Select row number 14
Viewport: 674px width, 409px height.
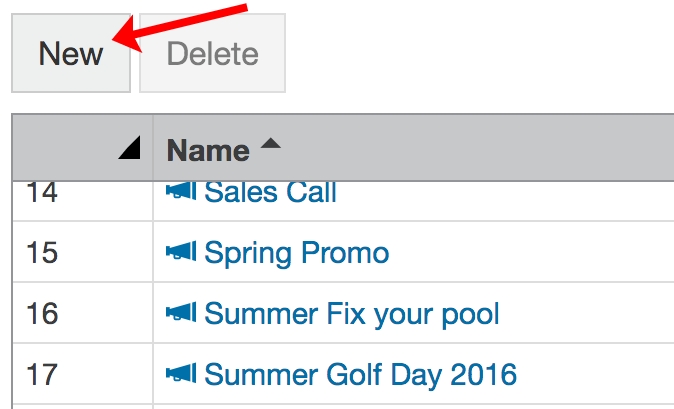pos(42,193)
